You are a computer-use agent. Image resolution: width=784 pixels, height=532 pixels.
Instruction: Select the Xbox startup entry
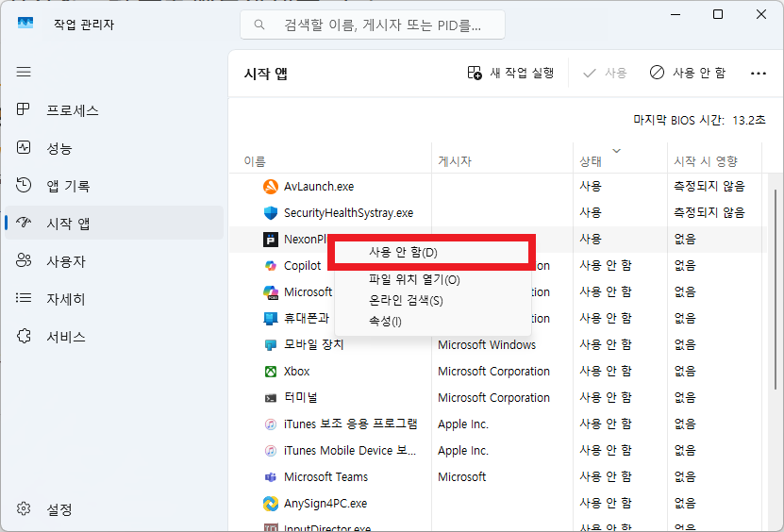[x=297, y=372]
